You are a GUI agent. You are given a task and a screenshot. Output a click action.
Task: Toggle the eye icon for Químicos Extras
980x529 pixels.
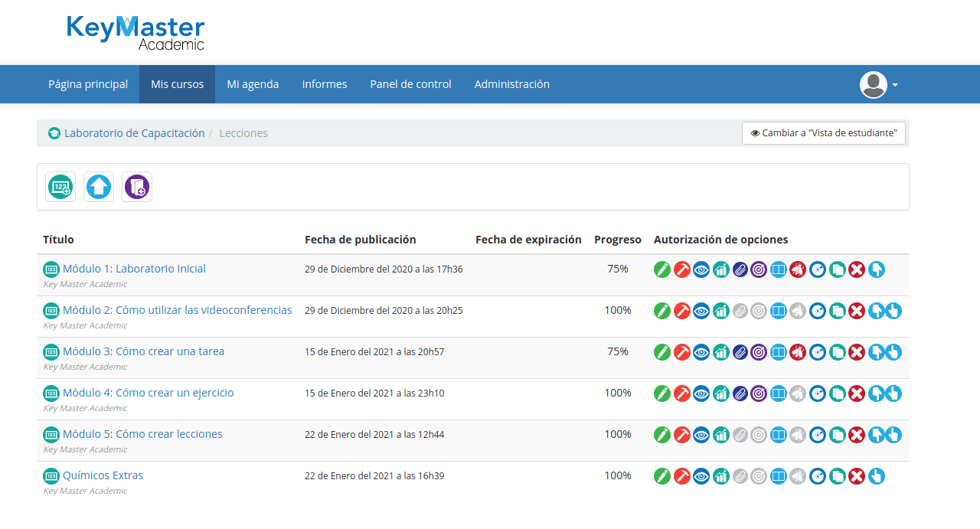(701, 476)
